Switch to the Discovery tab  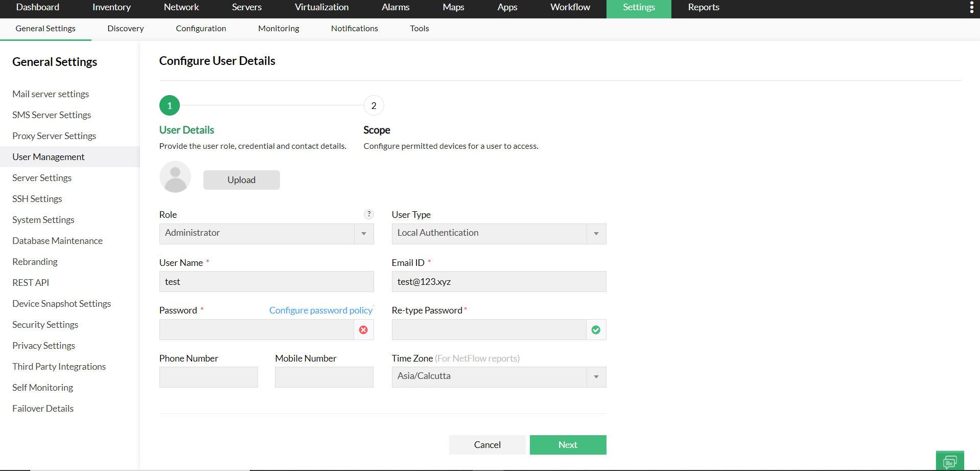[125, 28]
